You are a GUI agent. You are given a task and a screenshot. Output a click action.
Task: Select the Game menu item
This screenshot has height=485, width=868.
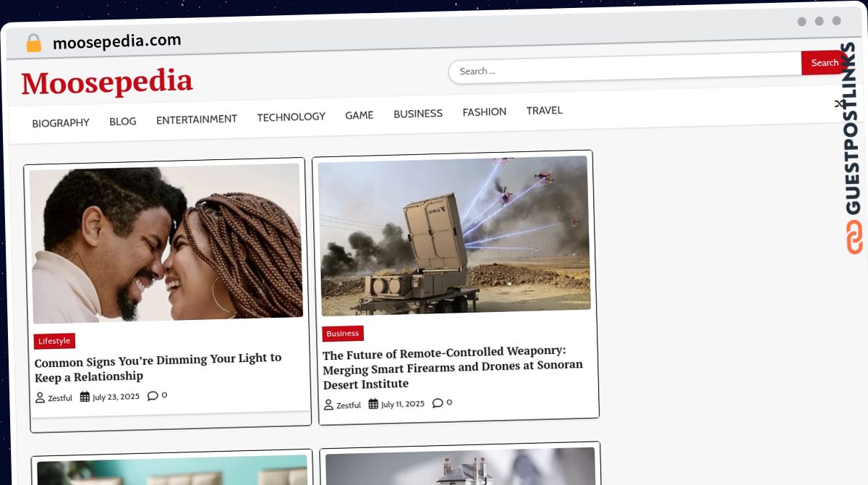359,115
